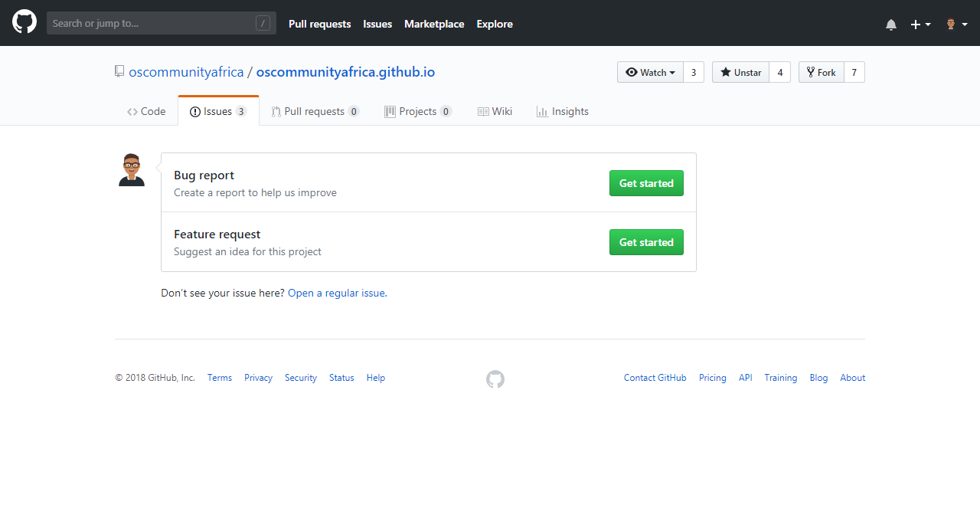The image size is (980, 528).
Task: View the watchers count 3
Action: 694,72
